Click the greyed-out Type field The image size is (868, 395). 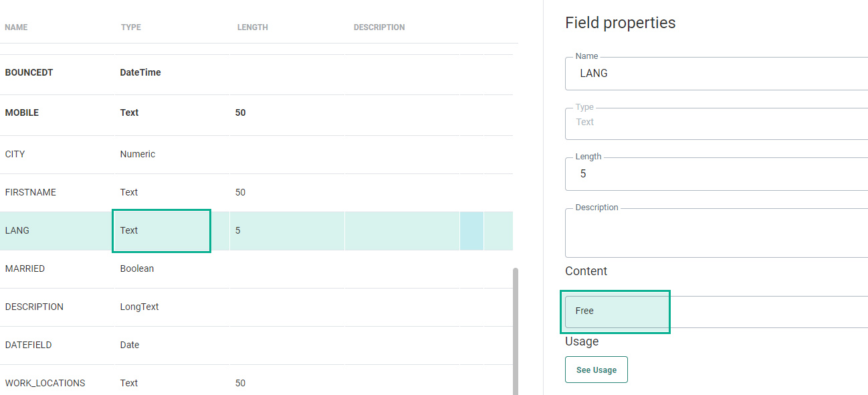[x=716, y=123]
